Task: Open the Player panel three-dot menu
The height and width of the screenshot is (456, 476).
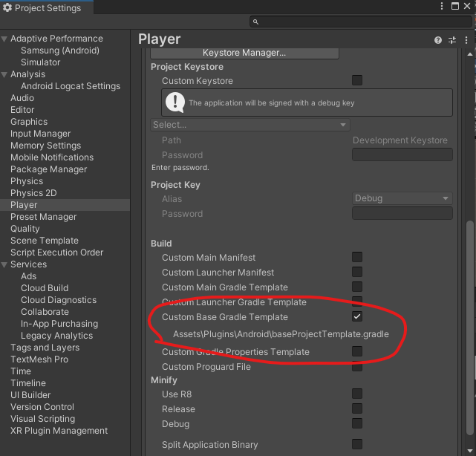Action: 466,40
